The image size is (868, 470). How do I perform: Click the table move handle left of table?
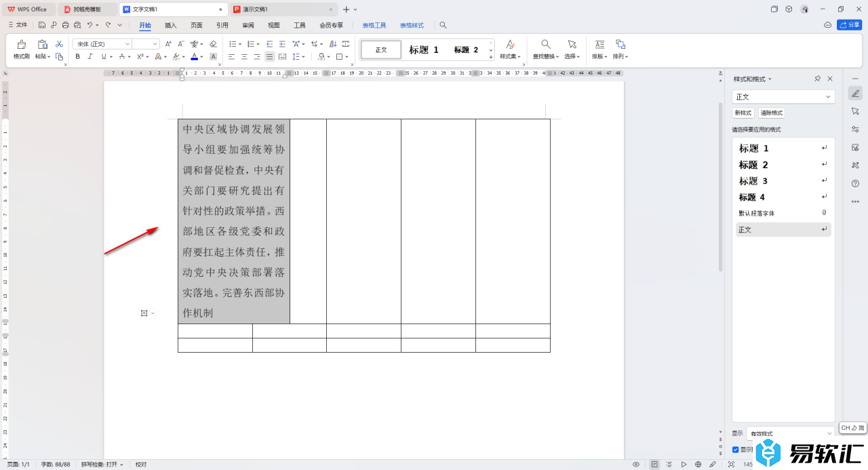tap(144, 313)
